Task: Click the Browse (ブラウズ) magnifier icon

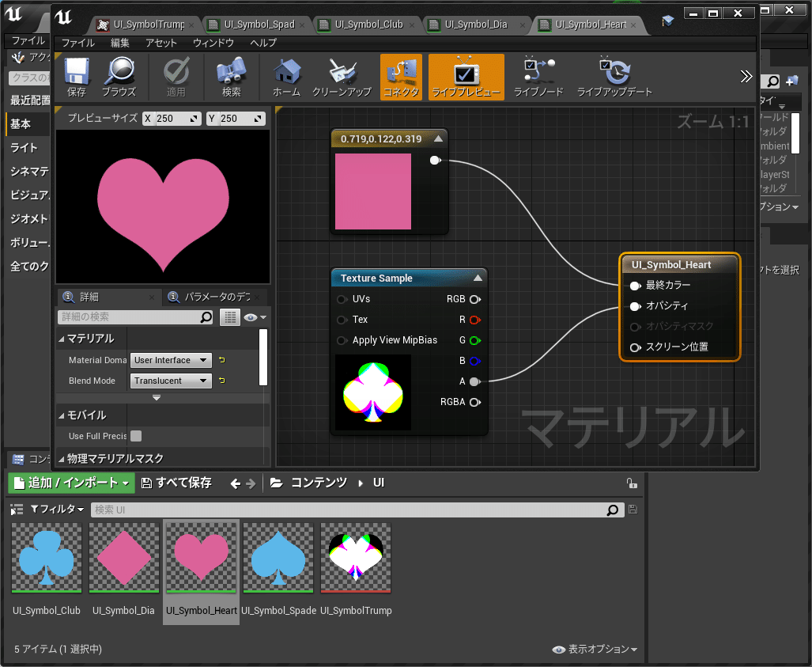Action: [119, 77]
